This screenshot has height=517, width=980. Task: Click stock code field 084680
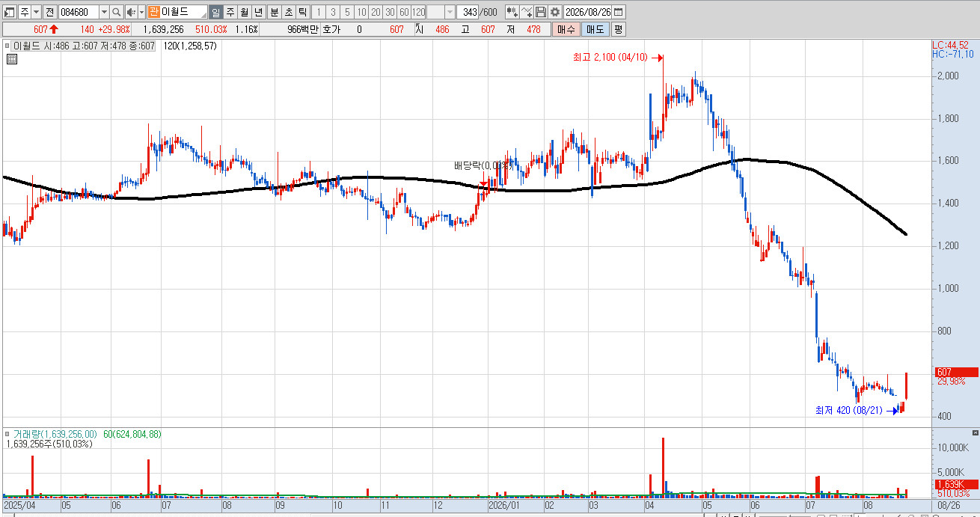[79, 12]
